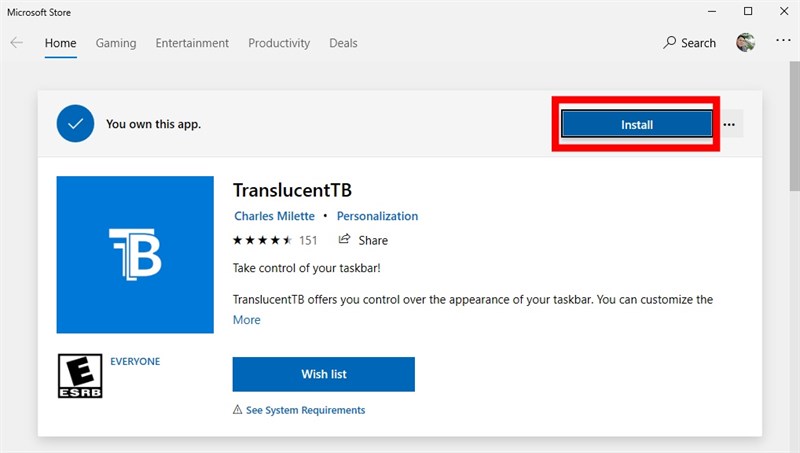This screenshot has width=800, height=453.
Task: Open publisher Charles Milette's page
Action: click(x=274, y=216)
